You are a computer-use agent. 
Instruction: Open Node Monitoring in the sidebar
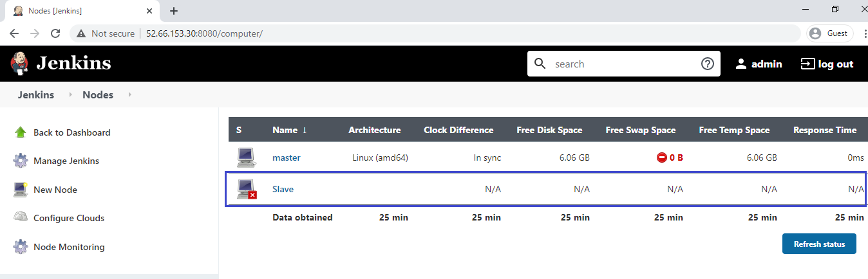tap(69, 247)
